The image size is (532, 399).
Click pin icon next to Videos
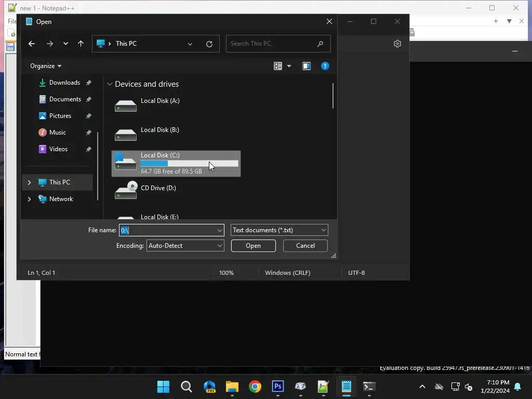click(x=88, y=149)
